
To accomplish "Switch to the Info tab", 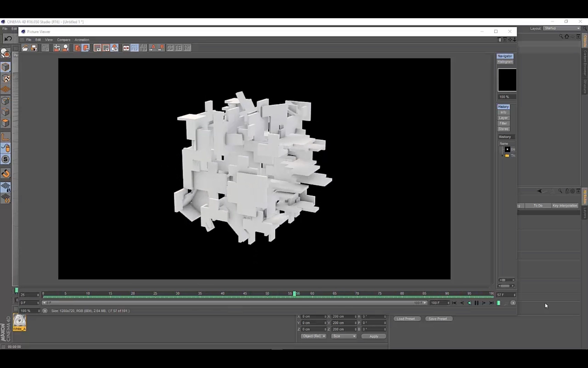I will [x=503, y=113].
